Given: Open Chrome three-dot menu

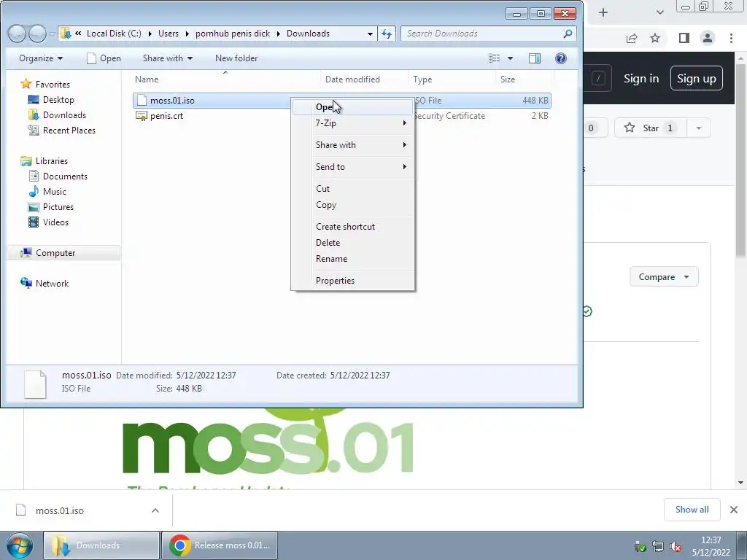Looking at the screenshot, I should pos(731,38).
